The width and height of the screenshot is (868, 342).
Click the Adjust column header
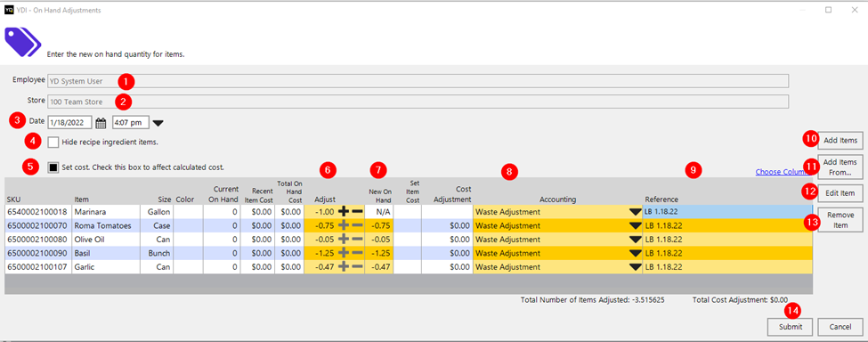coord(325,199)
